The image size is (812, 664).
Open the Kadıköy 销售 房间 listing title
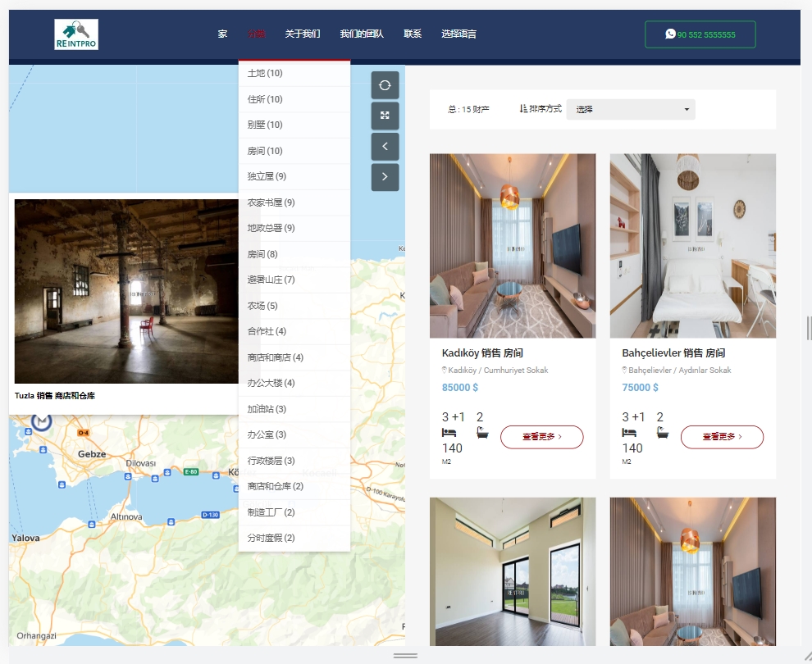pos(482,353)
